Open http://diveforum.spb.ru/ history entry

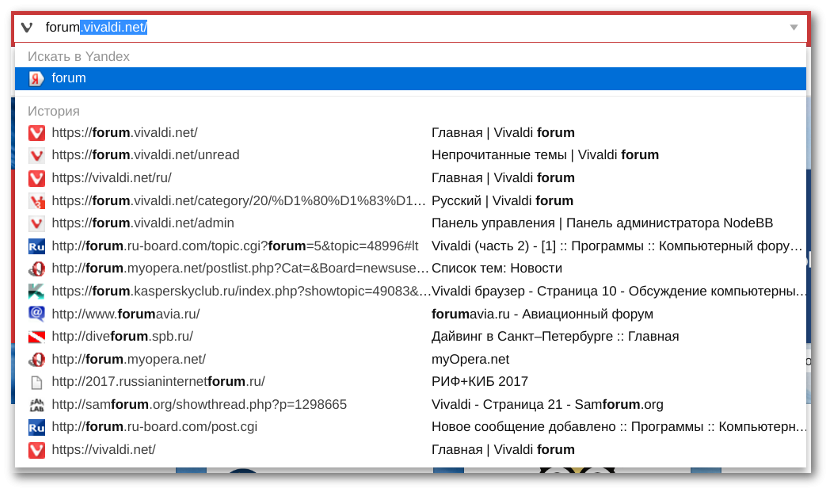pyautogui.click(x=410, y=336)
